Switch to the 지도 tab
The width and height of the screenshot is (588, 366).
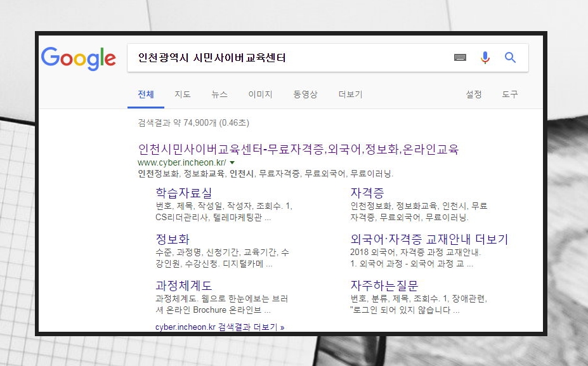point(183,95)
